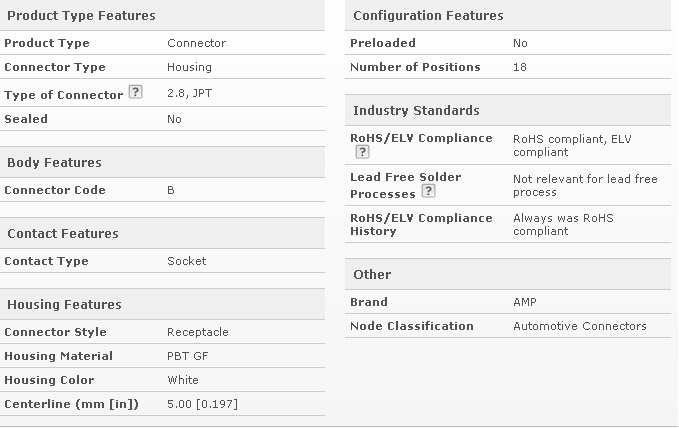Click the Configuration Features header

tap(428, 15)
